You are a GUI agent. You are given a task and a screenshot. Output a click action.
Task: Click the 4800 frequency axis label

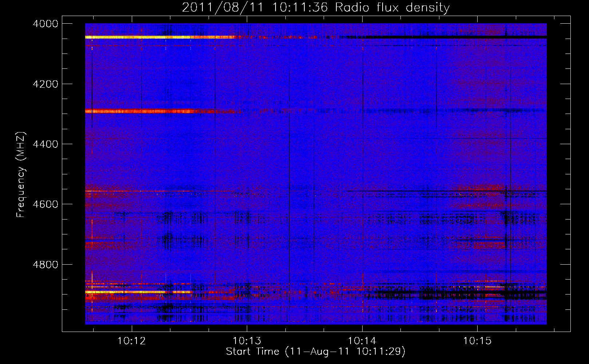46,265
